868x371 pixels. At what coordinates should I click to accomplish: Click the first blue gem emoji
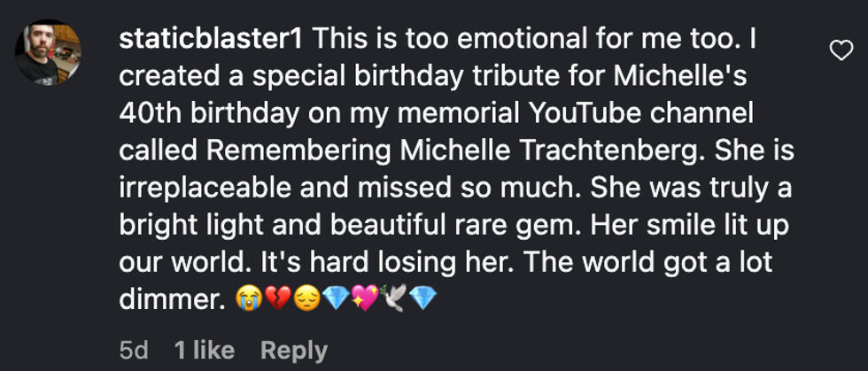coord(337,301)
